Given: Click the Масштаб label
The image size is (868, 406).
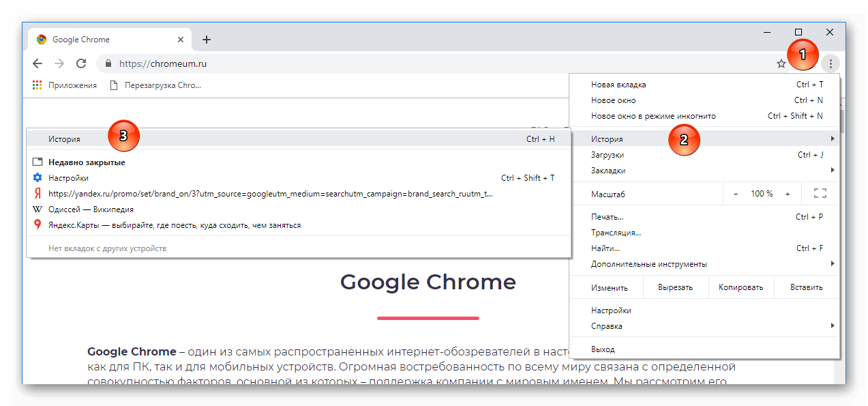Looking at the screenshot, I should (608, 194).
